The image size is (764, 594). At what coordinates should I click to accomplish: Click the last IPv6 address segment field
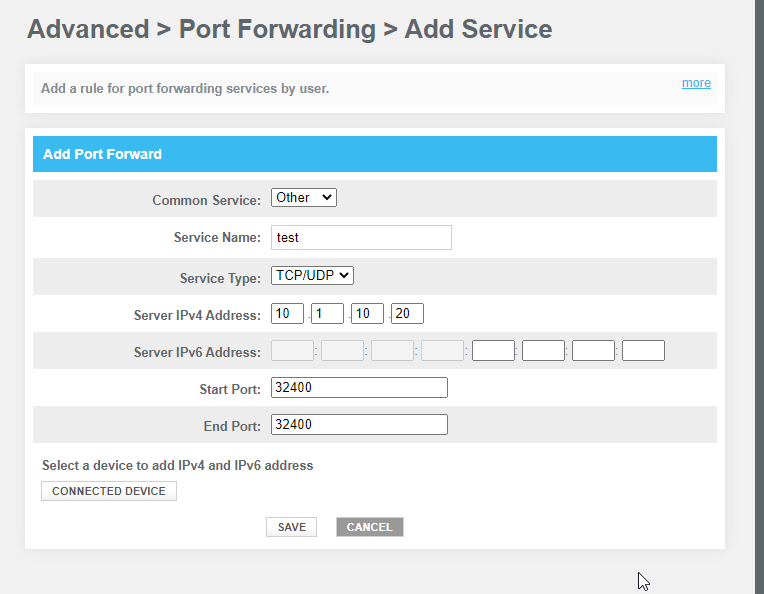click(x=643, y=350)
